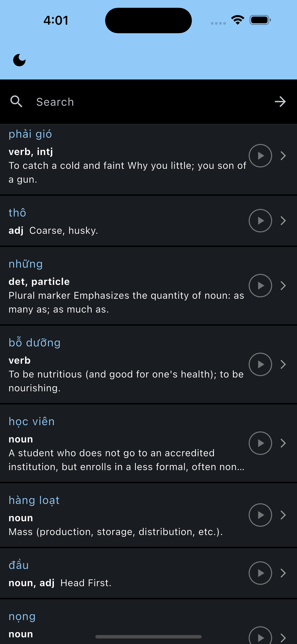Play pronunciation of đầu
Viewport: 297px width, 644px height.
click(260, 573)
